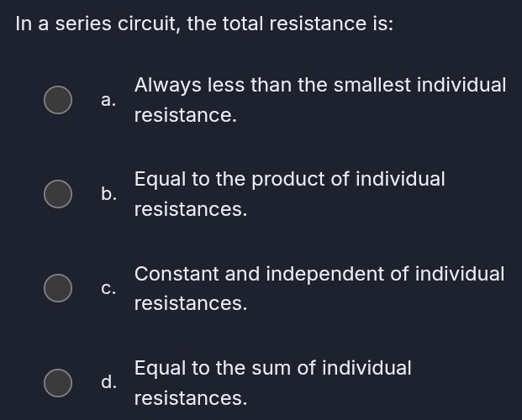Click 'resistances.' on option d's second line
Viewport: 522px width, 420px height.
[x=190, y=397]
